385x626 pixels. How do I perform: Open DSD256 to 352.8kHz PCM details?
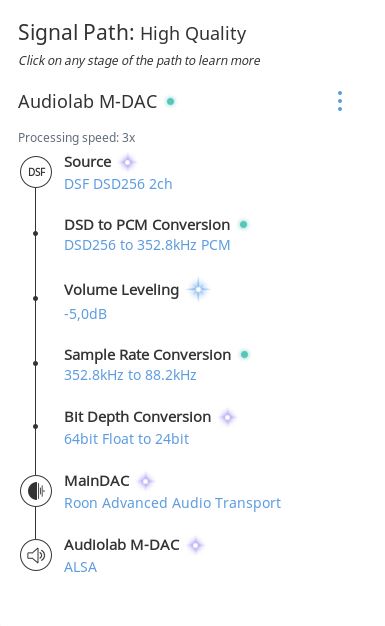coord(147,245)
